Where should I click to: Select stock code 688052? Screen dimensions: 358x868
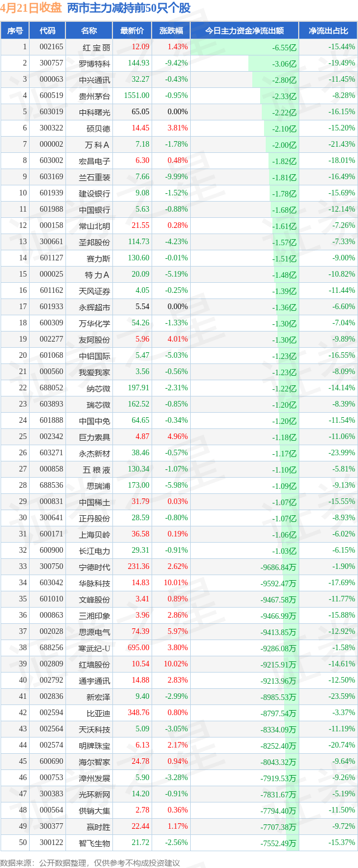(51, 388)
